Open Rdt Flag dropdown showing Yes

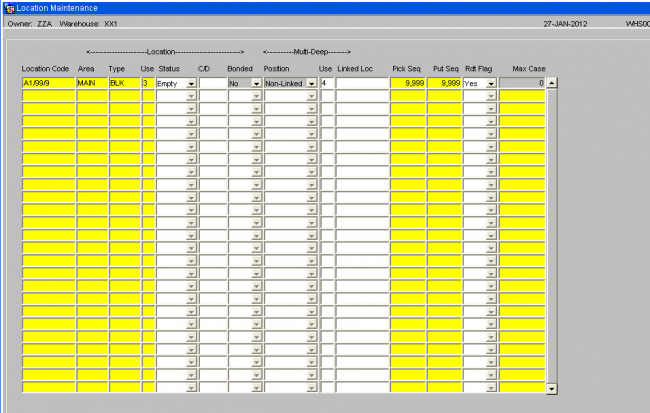click(x=491, y=83)
